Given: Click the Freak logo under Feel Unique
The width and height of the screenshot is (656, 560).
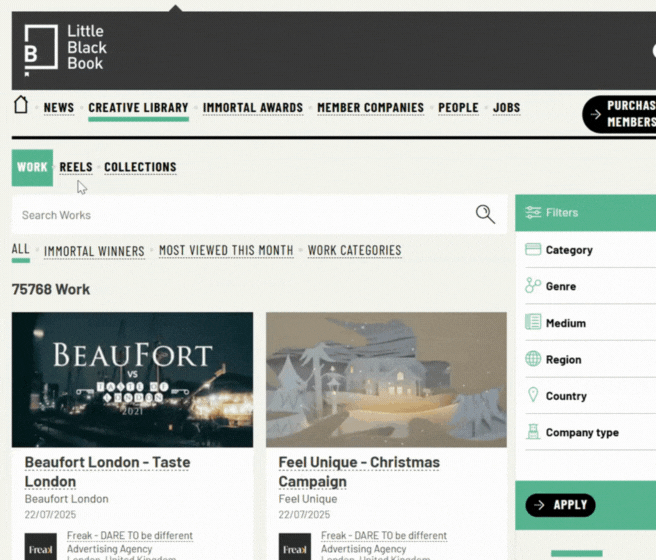Looking at the screenshot, I should pos(295,547).
